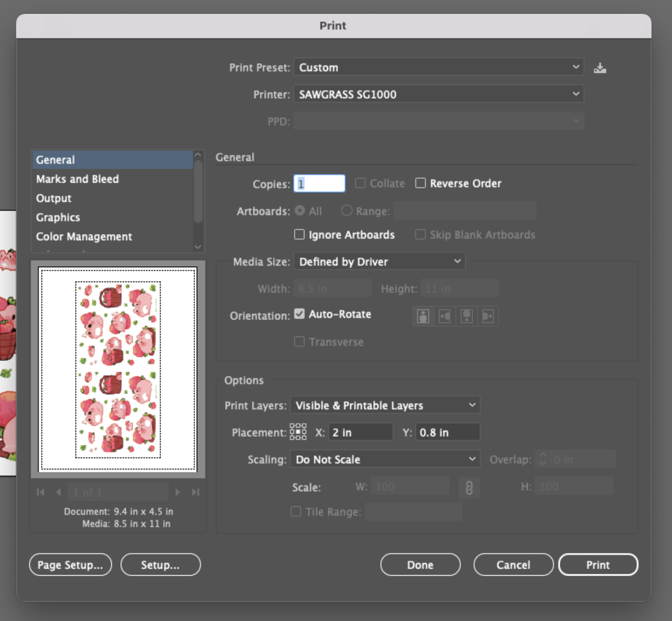
Task: Click the preview page number field
Action: 118,492
